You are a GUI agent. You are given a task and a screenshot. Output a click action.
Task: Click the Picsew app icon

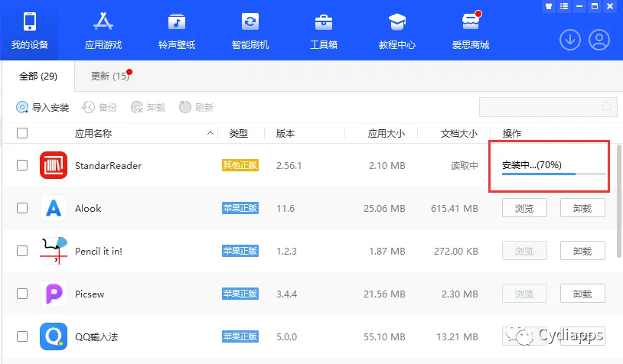(54, 294)
